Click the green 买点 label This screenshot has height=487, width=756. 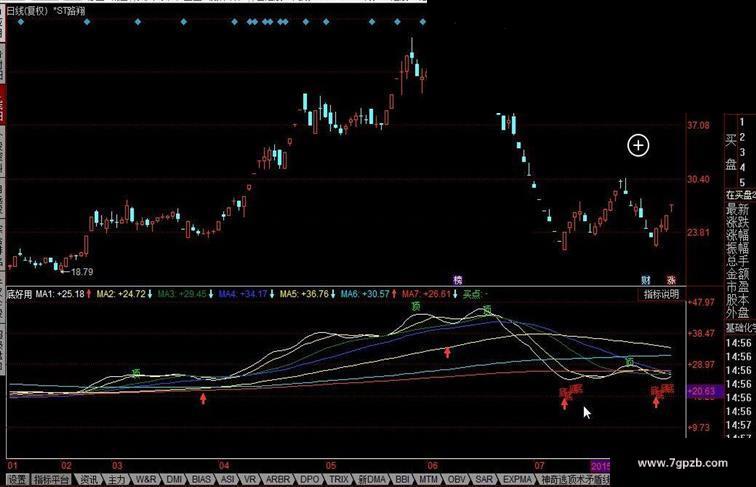point(472,294)
